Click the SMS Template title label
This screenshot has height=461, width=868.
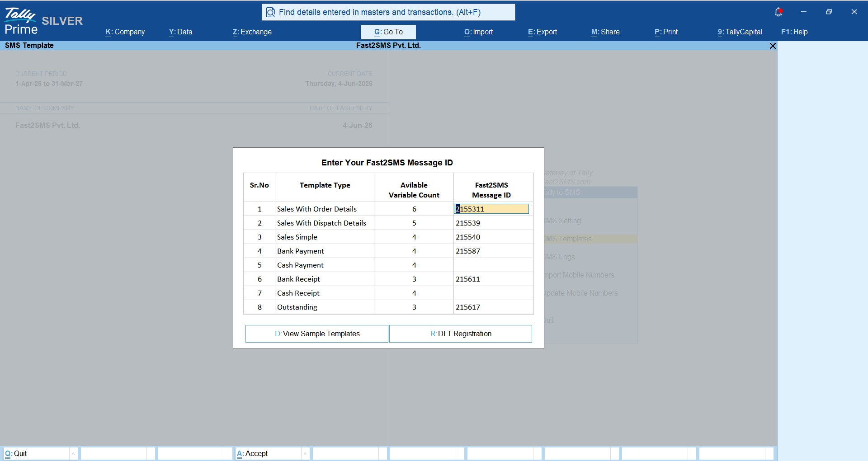[29, 46]
